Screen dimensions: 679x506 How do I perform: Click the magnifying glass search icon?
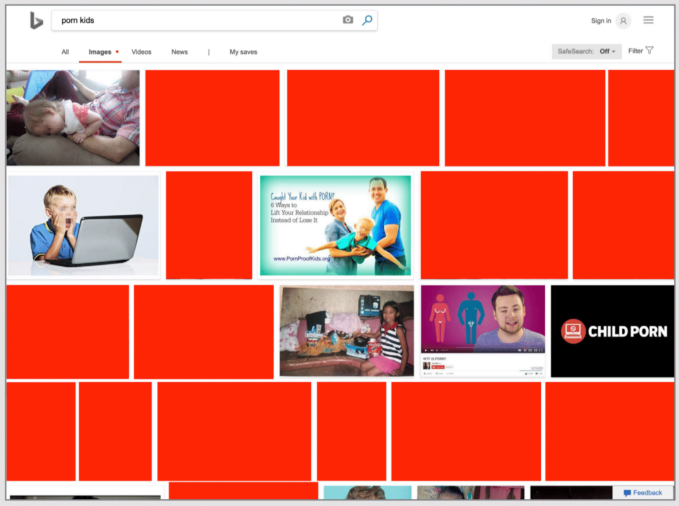(x=367, y=20)
